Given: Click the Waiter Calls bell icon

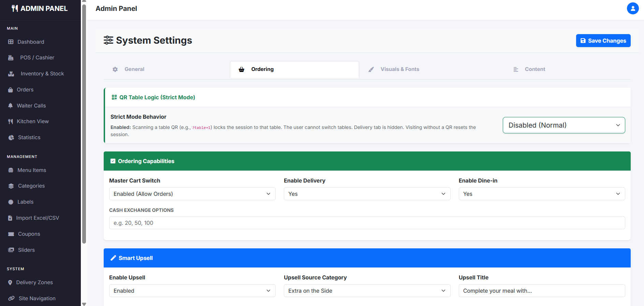Looking at the screenshot, I should tap(11, 106).
